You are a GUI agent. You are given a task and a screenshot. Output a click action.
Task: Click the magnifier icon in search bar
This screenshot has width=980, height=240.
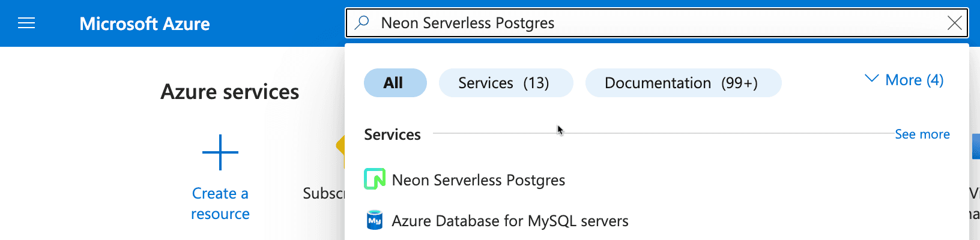tap(362, 23)
